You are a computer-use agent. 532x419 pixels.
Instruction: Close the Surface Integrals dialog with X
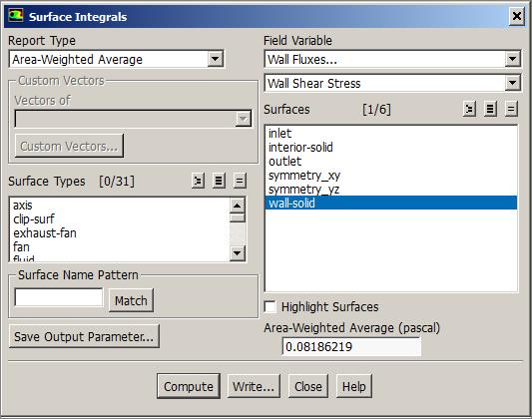click(x=516, y=16)
